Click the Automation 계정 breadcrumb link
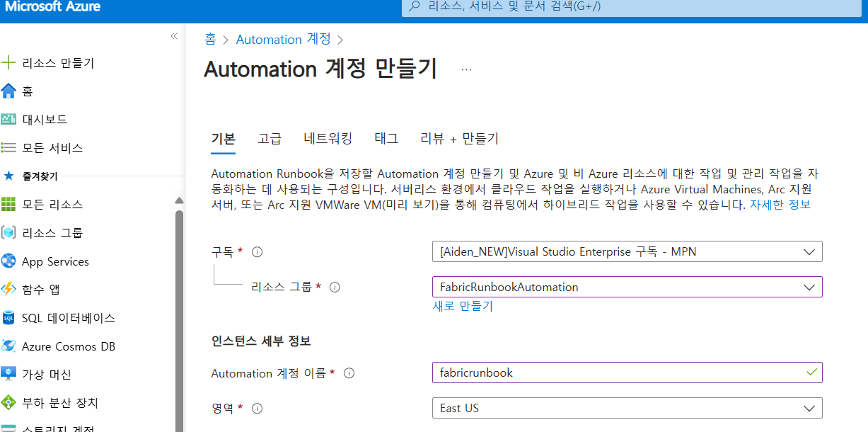Image resolution: width=868 pixels, height=432 pixels. [284, 40]
